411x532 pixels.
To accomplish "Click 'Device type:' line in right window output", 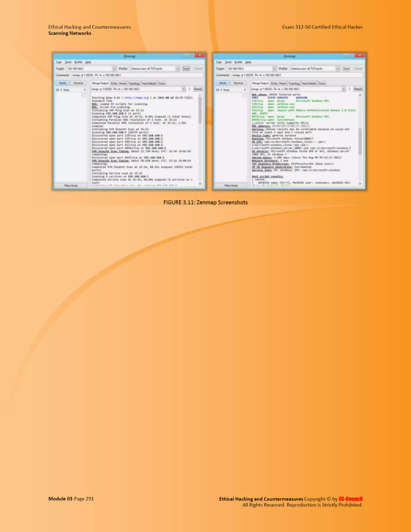I will pyautogui.click(x=274, y=136).
